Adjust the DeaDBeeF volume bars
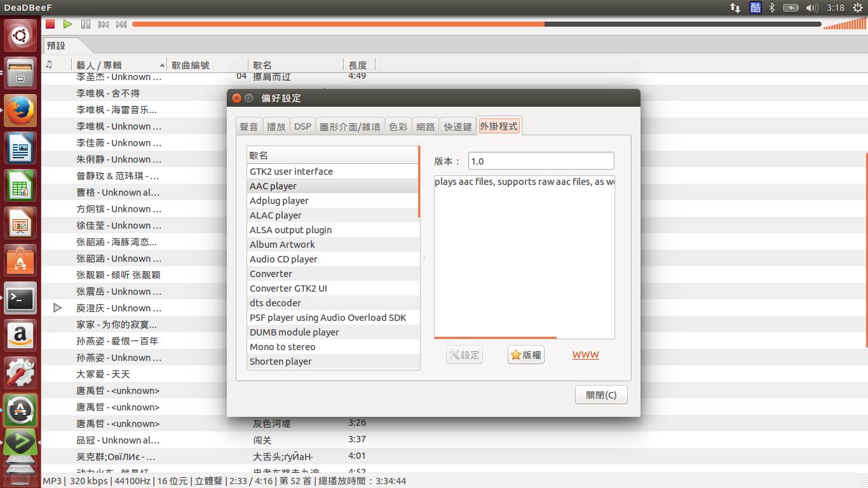 pyautogui.click(x=843, y=24)
